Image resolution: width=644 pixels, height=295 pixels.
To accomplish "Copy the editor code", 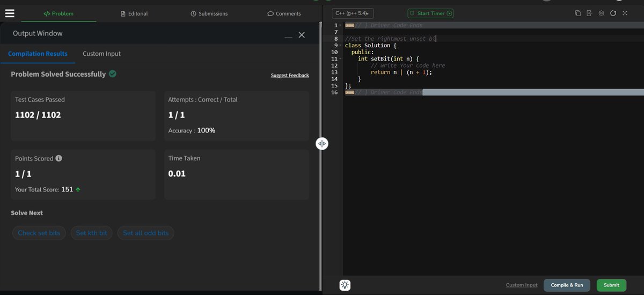I will tap(578, 13).
